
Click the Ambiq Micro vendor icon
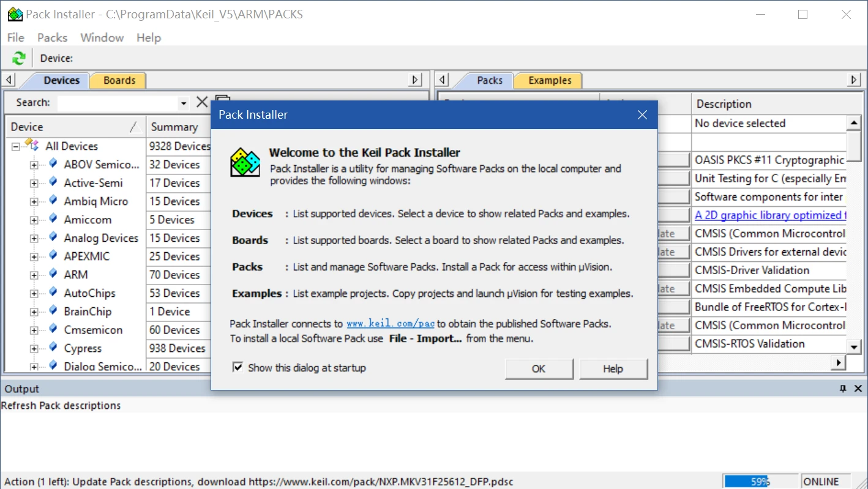click(53, 201)
